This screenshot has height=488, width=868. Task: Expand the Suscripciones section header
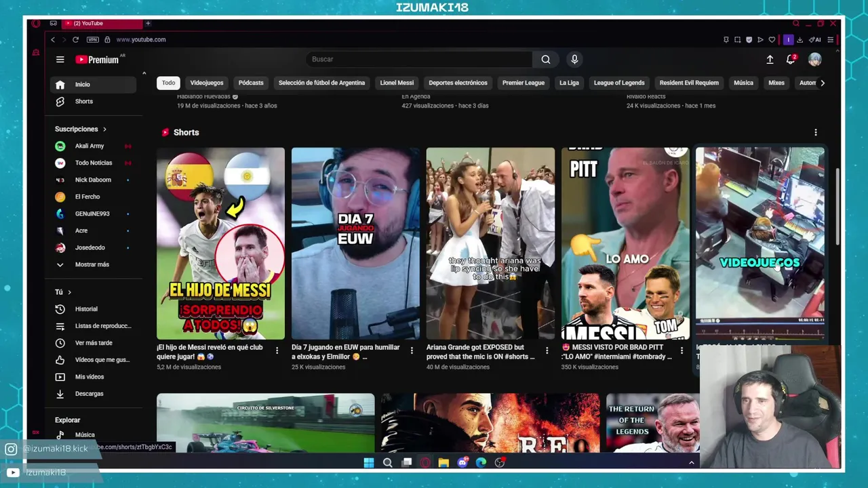click(81, 129)
